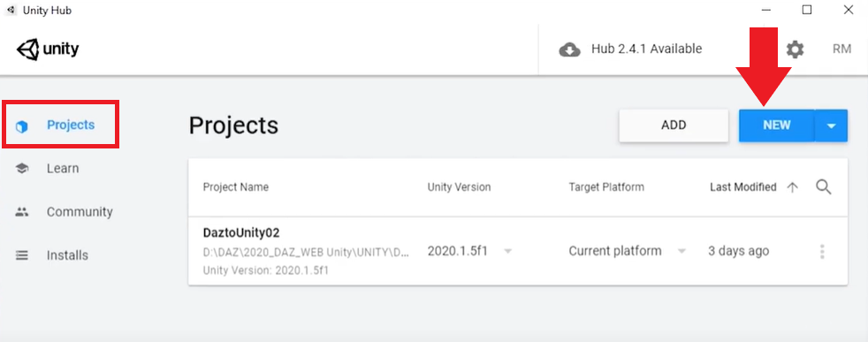Click the Target Platform column header

pyautogui.click(x=606, y=187)
